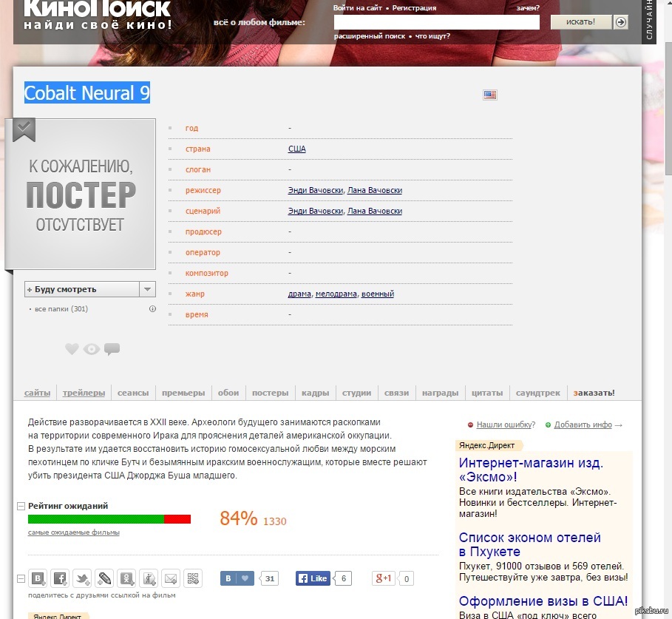
Task: Open the Буду смотреть dropdown arrow
Action: [x=147, y=289]
